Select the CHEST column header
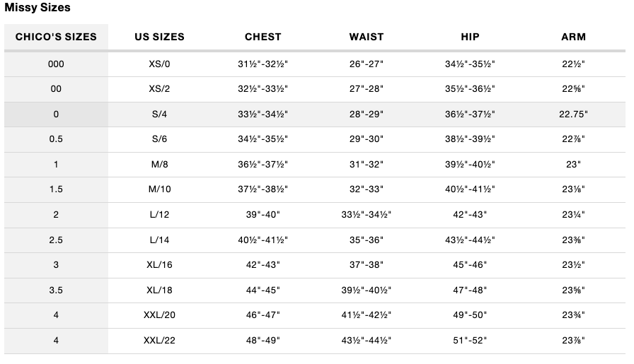 [263, 37]
